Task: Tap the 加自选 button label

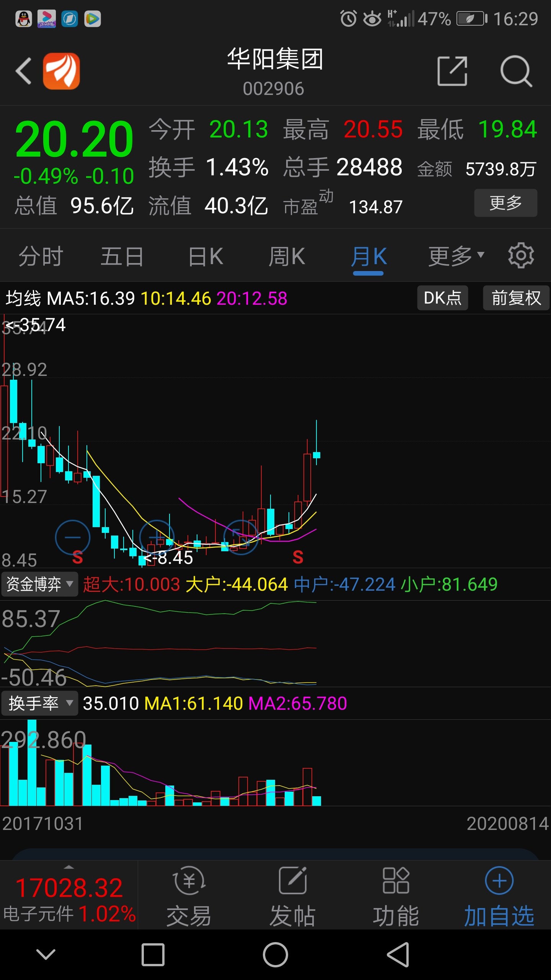Action: (499, 916)
